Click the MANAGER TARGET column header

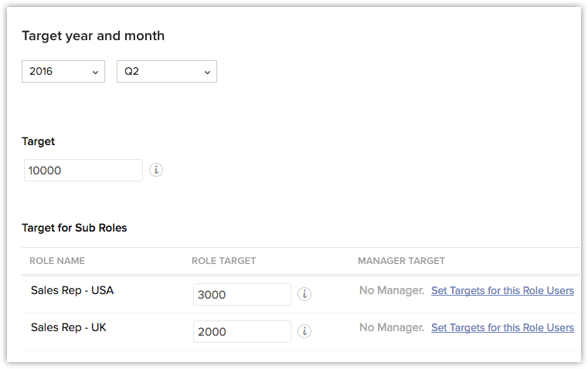coord(401,261)
